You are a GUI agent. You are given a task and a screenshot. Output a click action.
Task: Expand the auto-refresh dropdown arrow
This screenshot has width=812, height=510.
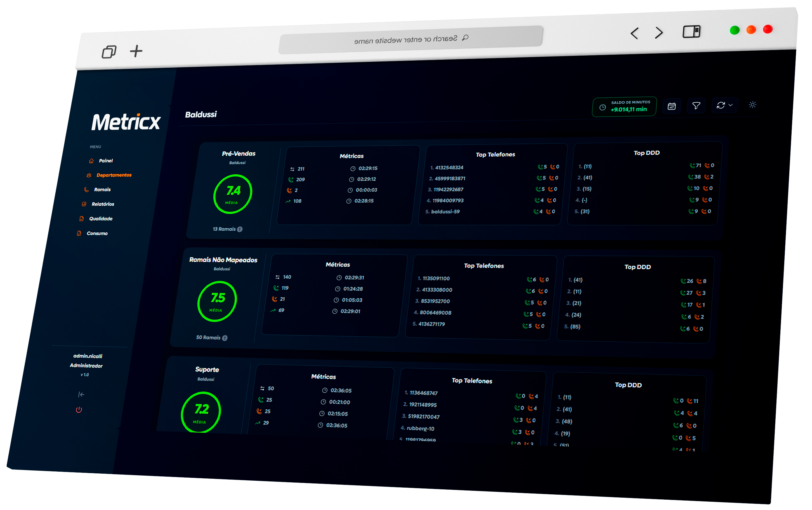point(730,105)
